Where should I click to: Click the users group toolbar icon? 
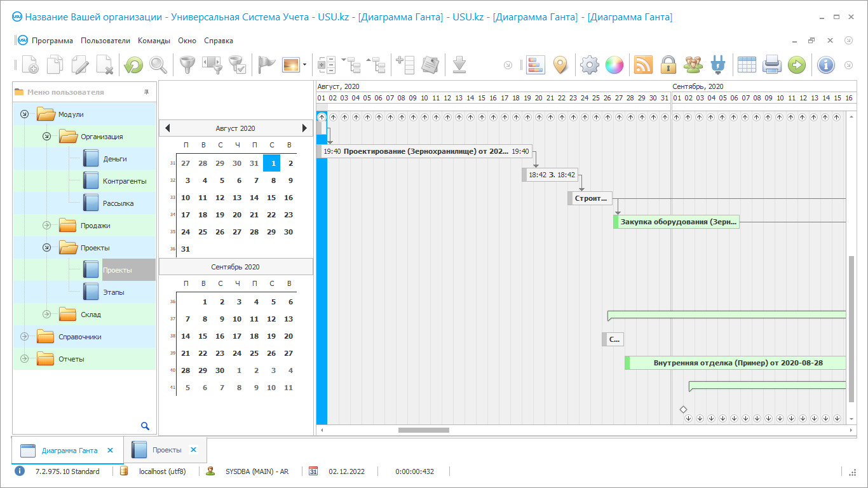[x=693, y=64]
